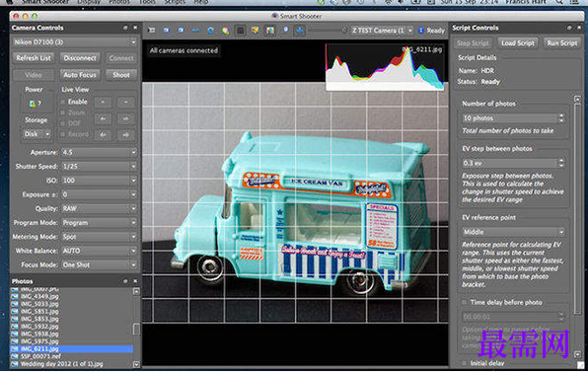Click the Auto Focus button
This screenshot has height=375, width=588.
point(80,75)
